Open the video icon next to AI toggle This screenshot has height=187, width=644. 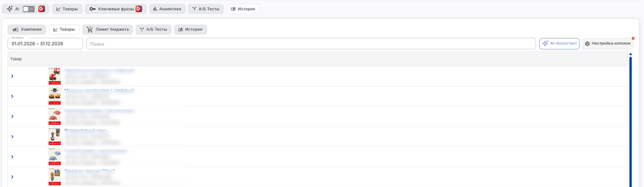42,9
